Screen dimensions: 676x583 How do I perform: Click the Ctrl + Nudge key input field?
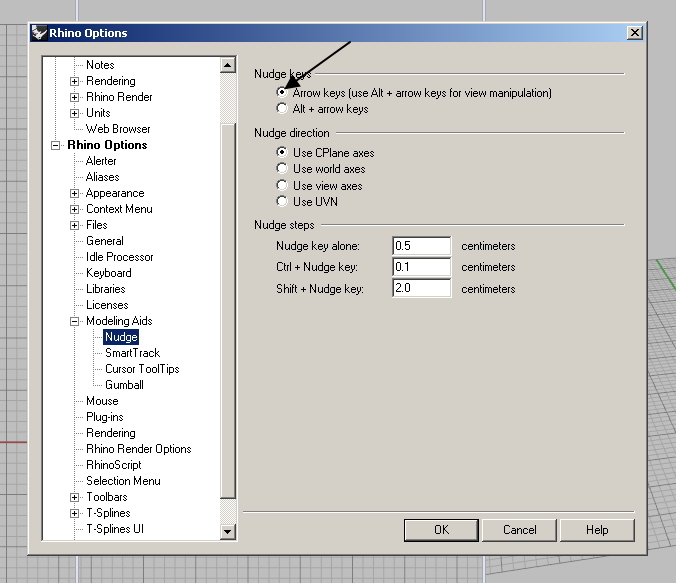click(422, 267)
